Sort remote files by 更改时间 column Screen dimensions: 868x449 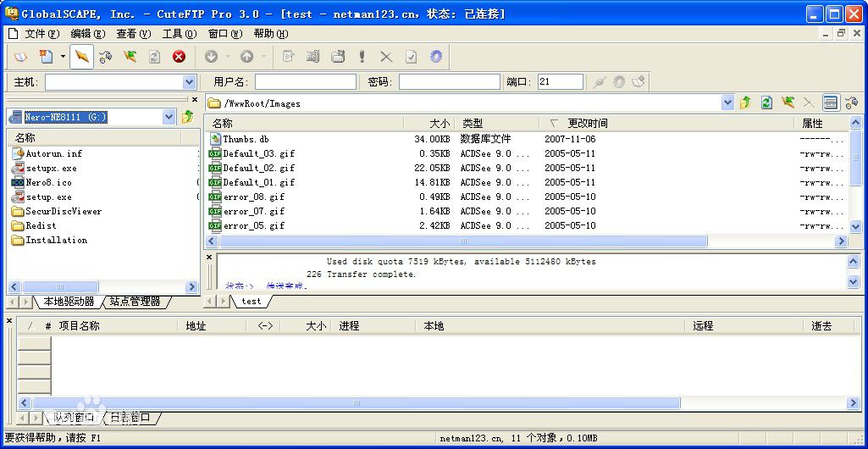[x=587, y=123]
